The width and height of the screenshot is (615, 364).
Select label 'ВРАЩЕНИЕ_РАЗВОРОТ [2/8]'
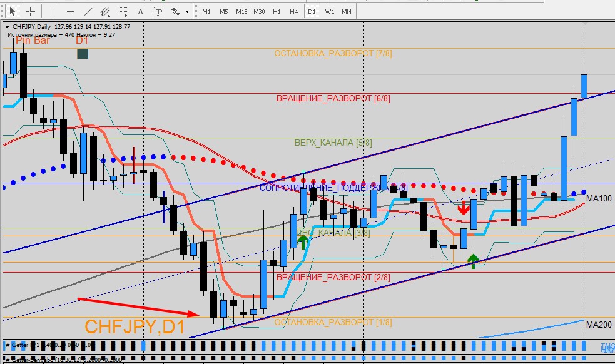(x=333, y=277)
